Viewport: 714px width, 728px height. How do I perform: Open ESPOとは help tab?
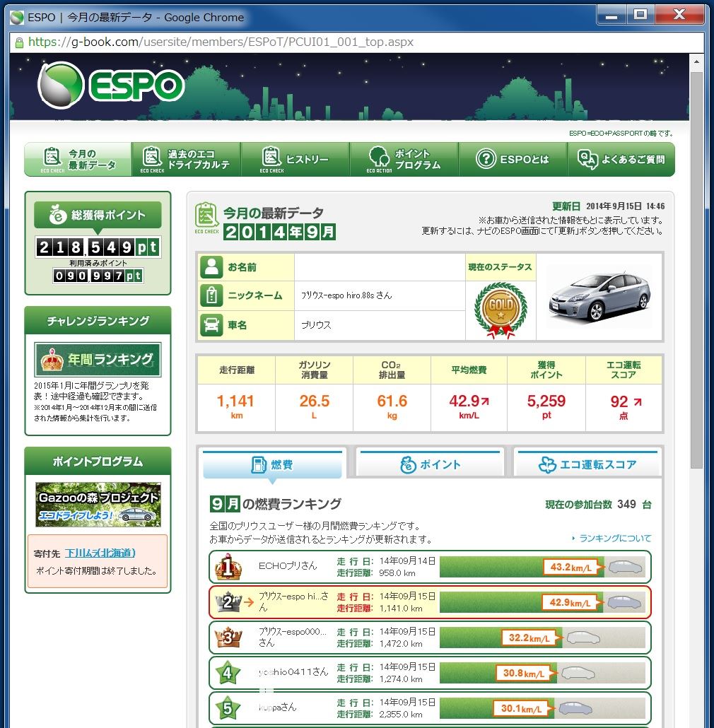click(x=513, y=159)
